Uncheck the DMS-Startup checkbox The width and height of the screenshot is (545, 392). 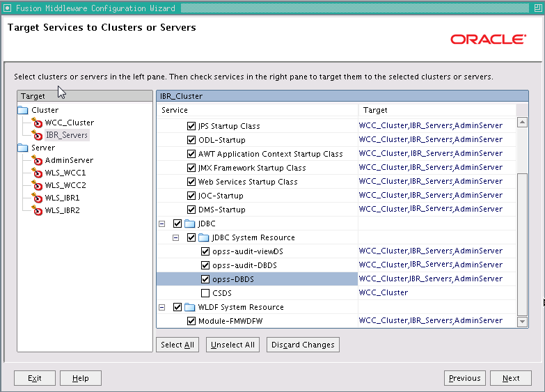191,210
